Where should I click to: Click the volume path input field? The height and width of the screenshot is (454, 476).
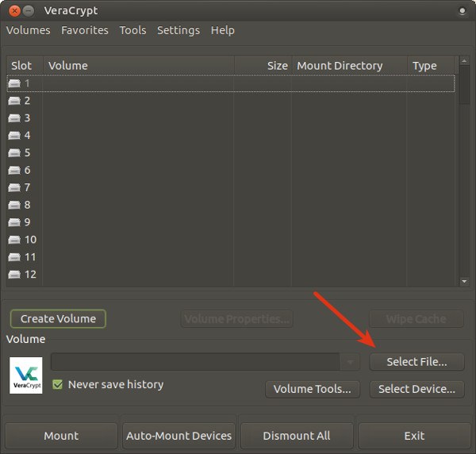(195, 362)
